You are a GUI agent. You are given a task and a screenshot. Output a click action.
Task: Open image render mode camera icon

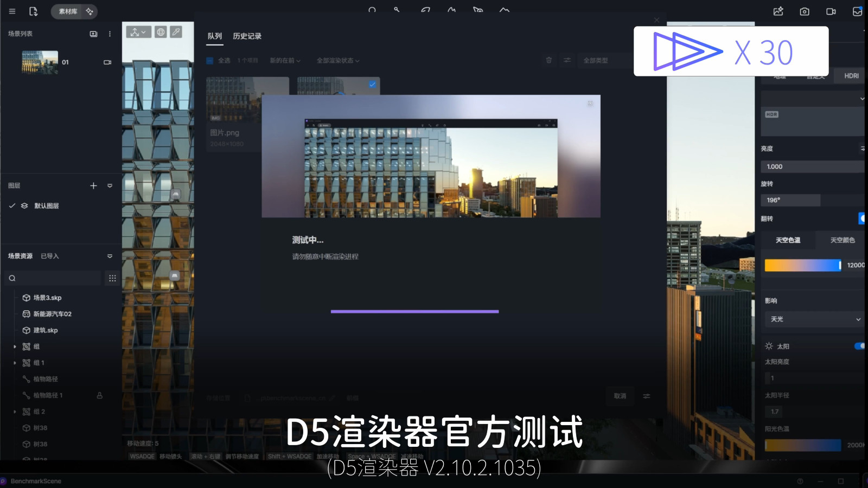pos(805,11)
